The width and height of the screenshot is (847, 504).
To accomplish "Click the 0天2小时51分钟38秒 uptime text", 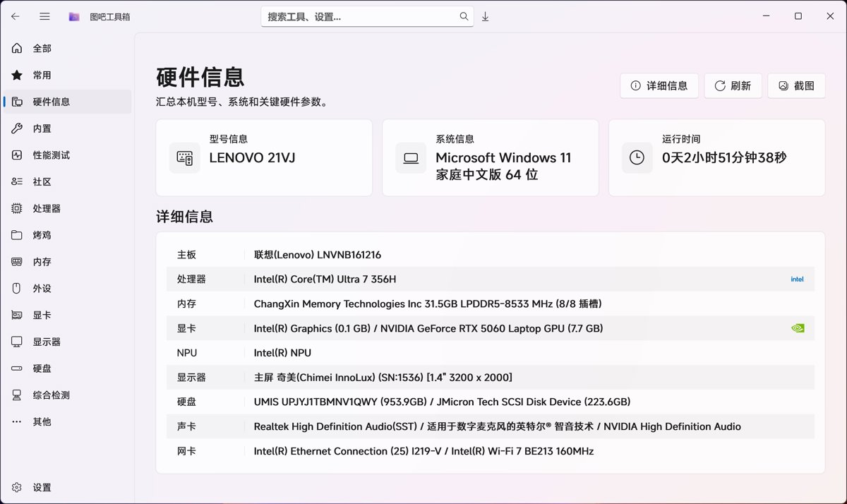I will pos(724,158).
